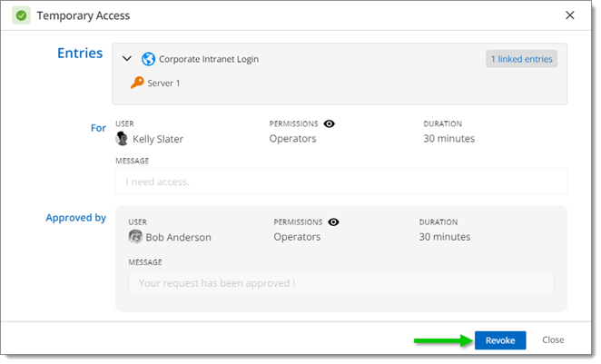Click Bob Anderson's avatar
The image size is (601, 364).
(x=135, y=237)
